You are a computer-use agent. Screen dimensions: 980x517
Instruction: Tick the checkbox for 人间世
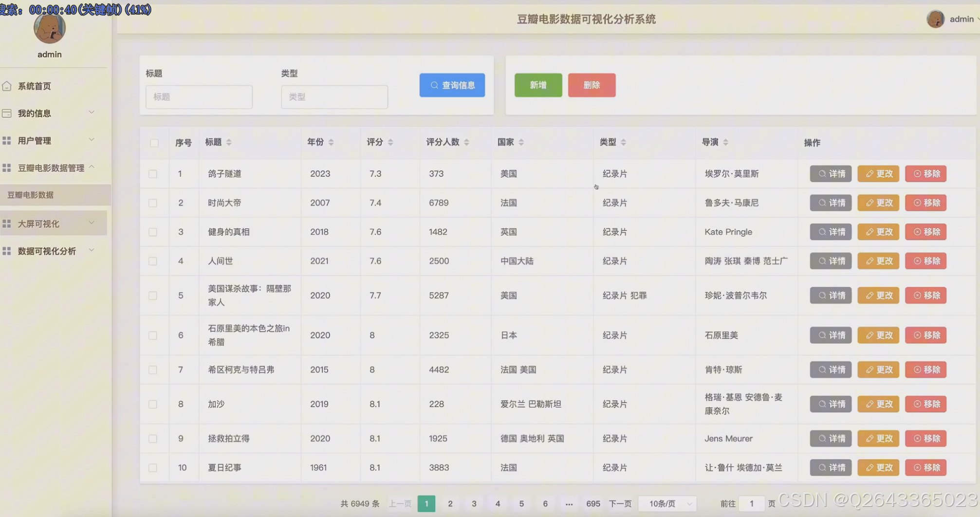coord(153,261)
